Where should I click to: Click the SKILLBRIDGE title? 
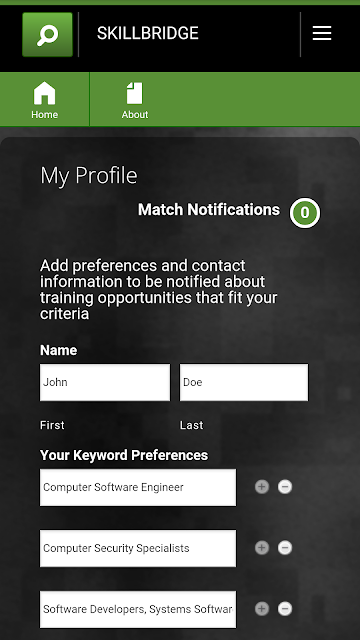(x=148, y=33)
